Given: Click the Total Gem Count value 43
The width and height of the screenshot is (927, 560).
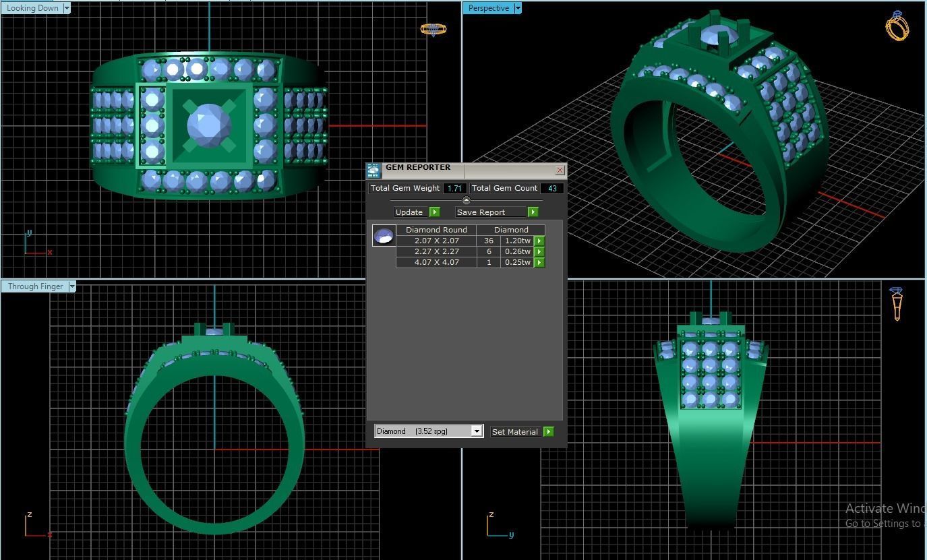Looking at the screenshot, I should pyautogui.click(x=551, y=189).
